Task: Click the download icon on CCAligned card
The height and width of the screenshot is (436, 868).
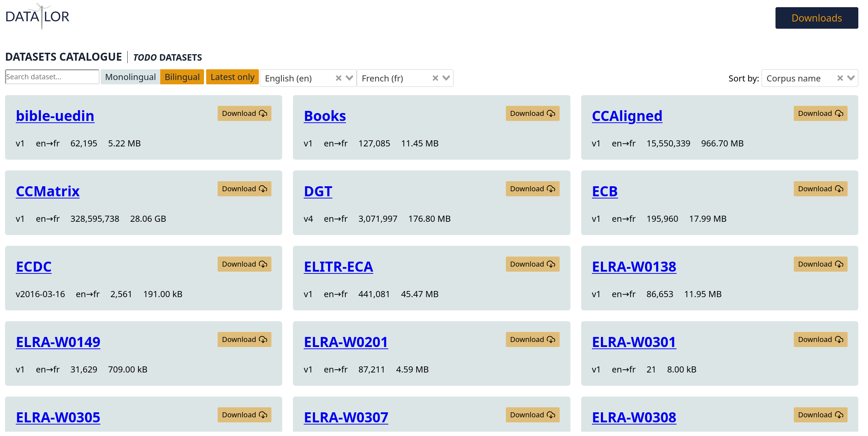Action: 839,114
